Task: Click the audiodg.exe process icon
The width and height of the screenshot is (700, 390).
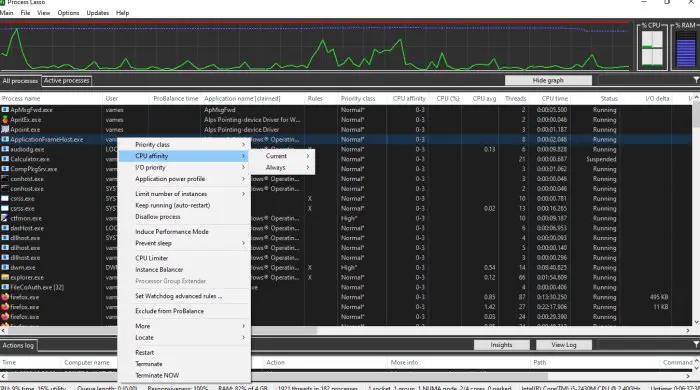Action: [x=5, y=149]
